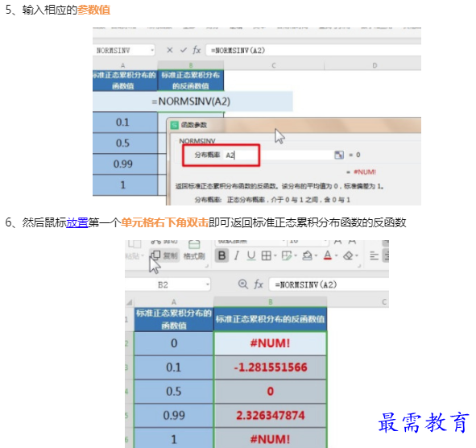Image resolution: width=476 pixels, height=448 pixels.
Task: Click the align left icon
Action: [x=374, y=255]
